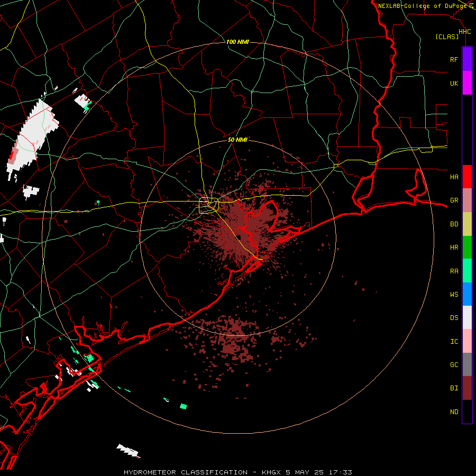Click the WS blue legend swatch
Viewport: 476px width, 476px height.
tap(467, 294)
